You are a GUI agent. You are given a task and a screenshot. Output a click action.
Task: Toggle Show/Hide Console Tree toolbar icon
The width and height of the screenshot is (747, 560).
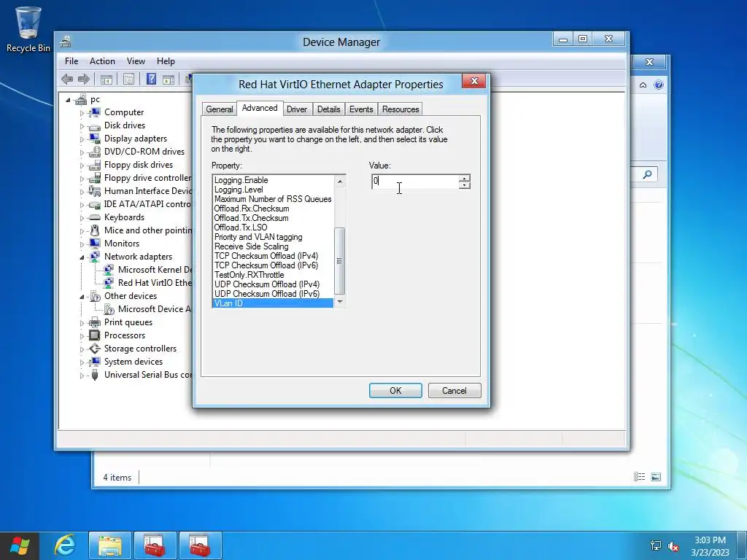coord(107,79)
